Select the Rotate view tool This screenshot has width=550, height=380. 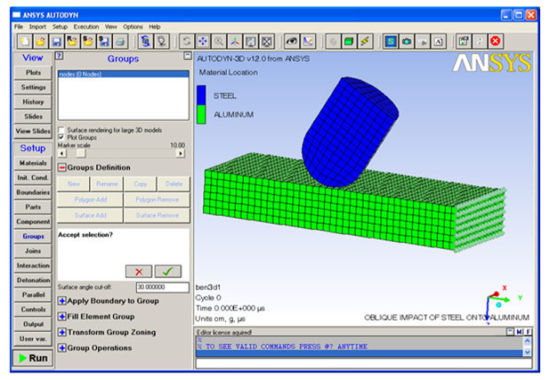[187, 41]
